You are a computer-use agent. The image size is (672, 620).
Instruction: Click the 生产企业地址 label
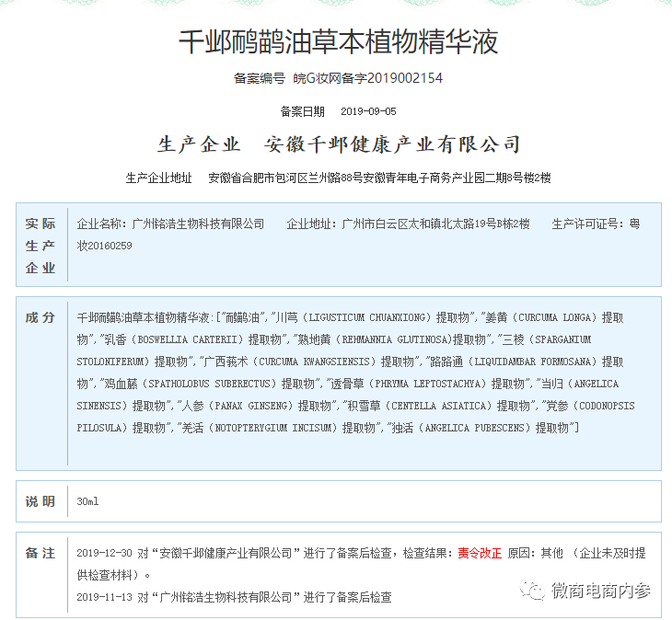point(158,178)
